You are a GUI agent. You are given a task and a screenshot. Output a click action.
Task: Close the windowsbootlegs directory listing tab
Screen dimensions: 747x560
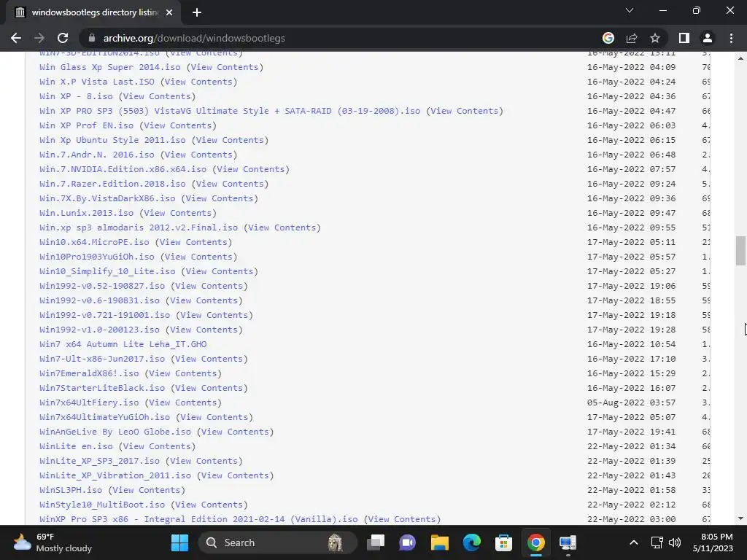tap(169, 12)
